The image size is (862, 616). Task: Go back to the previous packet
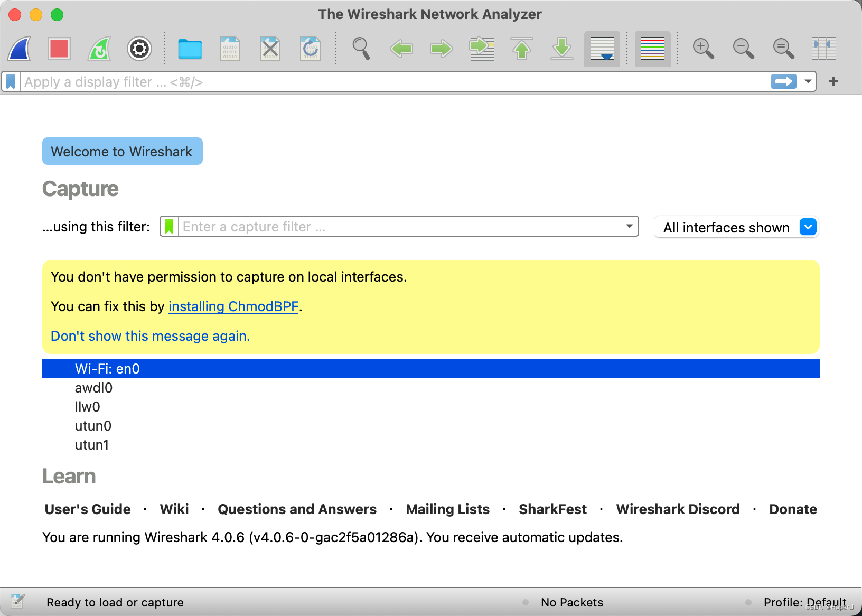point(401,49)
